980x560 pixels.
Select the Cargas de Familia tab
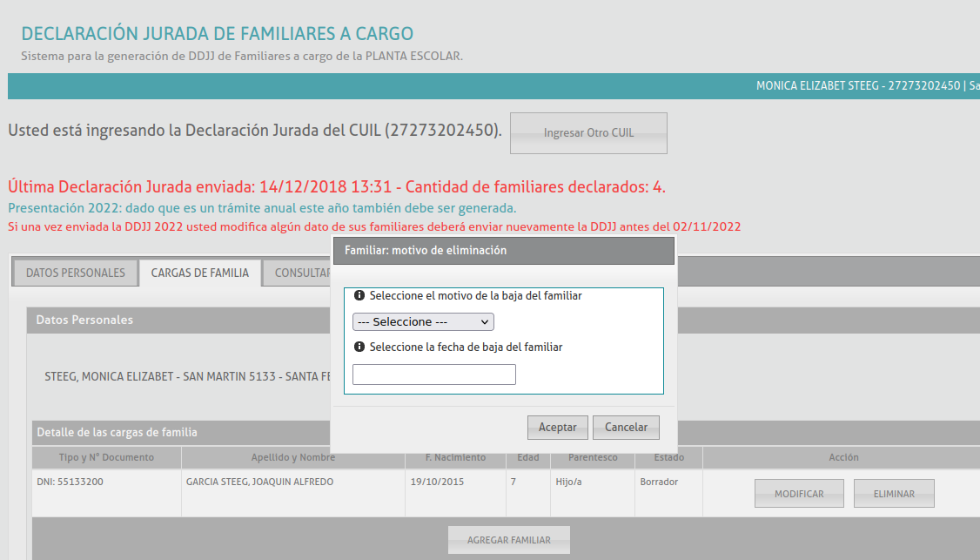pyautogui.click(x=200, y=273)
